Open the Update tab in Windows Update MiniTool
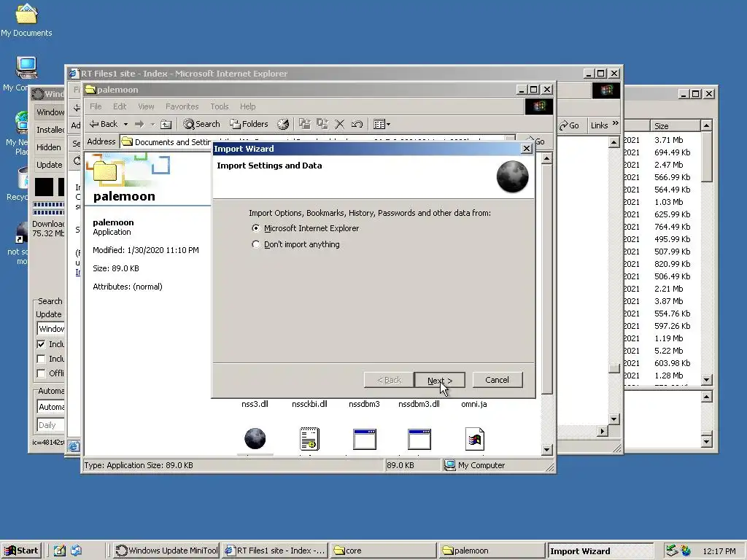This screenshot has height=560, width=747. [49, 165]
